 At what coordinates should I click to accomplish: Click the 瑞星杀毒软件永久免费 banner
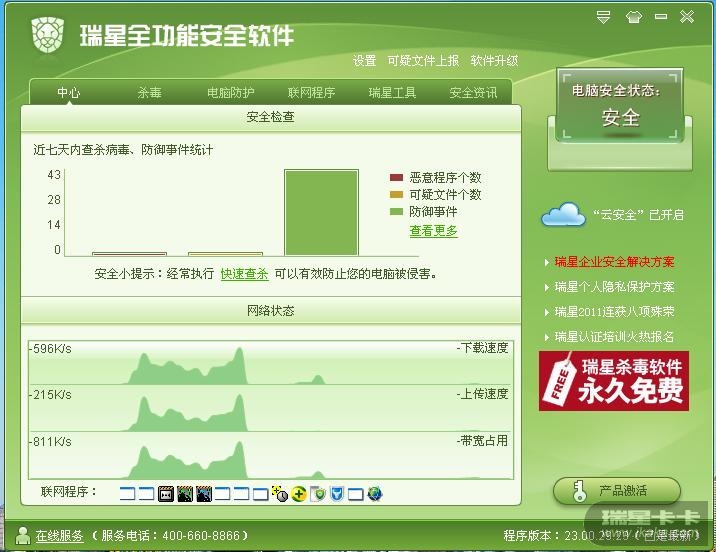tap(614, 381)
